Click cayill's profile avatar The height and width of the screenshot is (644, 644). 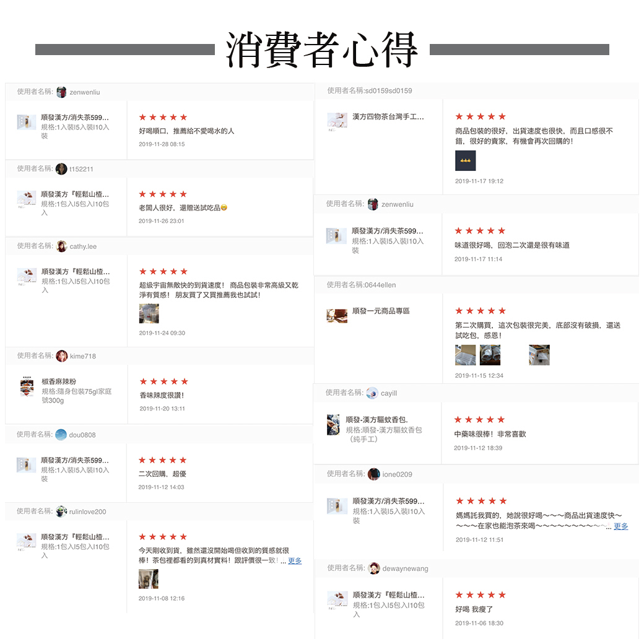click(x=372, y=393)
